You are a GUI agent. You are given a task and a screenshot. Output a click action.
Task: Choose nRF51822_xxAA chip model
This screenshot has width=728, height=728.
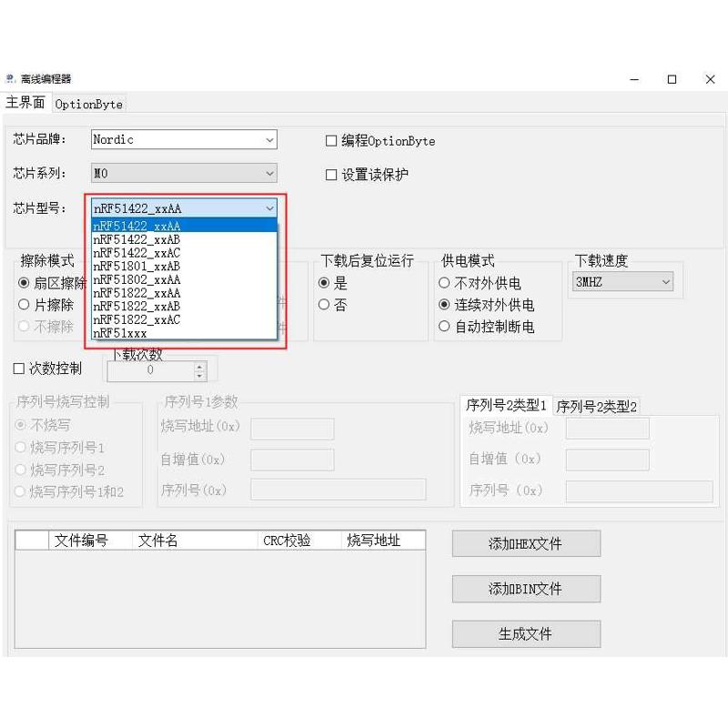point(185,293)
